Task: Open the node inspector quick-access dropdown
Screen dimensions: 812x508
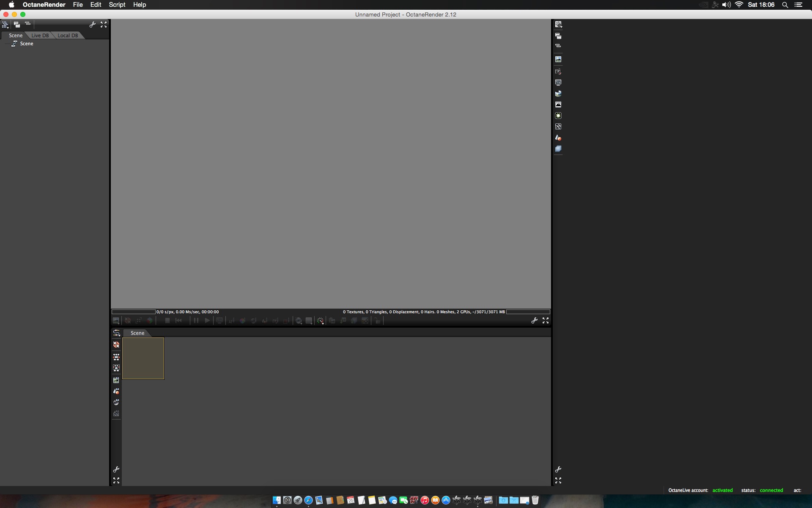Action: point(558,25)
